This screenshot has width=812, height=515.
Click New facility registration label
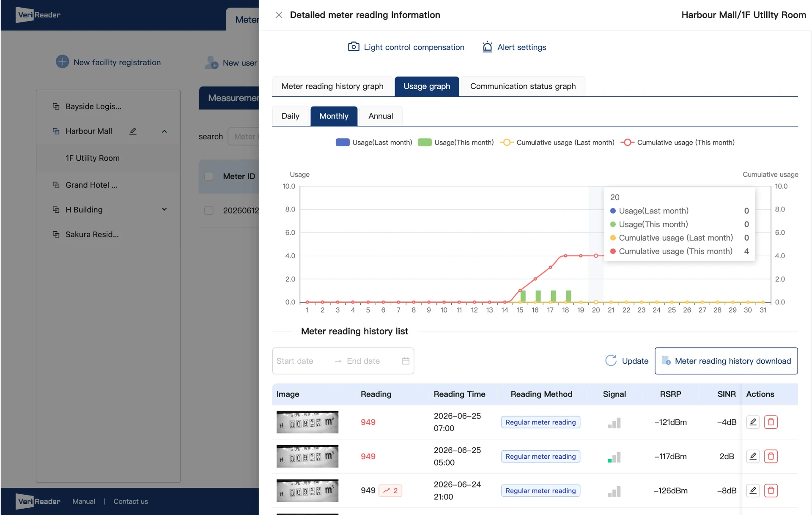117,62
